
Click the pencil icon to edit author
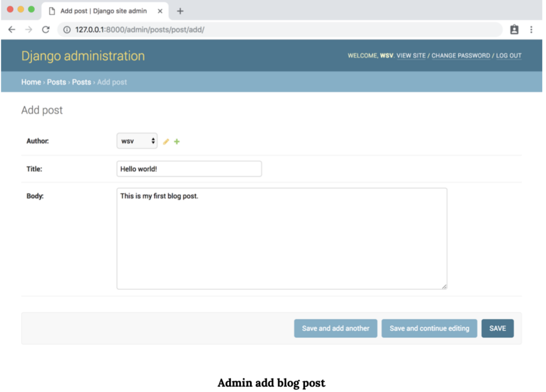click(x=166, y=142)
